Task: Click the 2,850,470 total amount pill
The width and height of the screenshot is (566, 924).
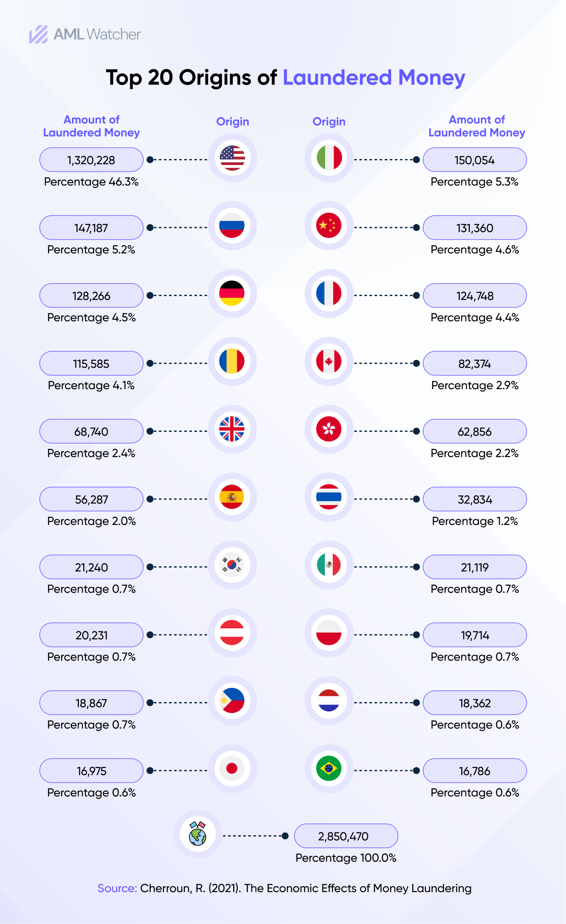Action: [x=346, y=836]
